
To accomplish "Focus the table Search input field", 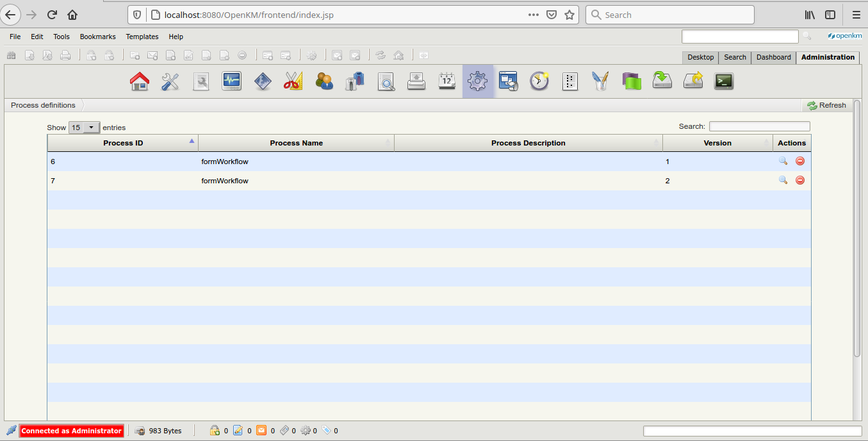I will pos(759,126).
